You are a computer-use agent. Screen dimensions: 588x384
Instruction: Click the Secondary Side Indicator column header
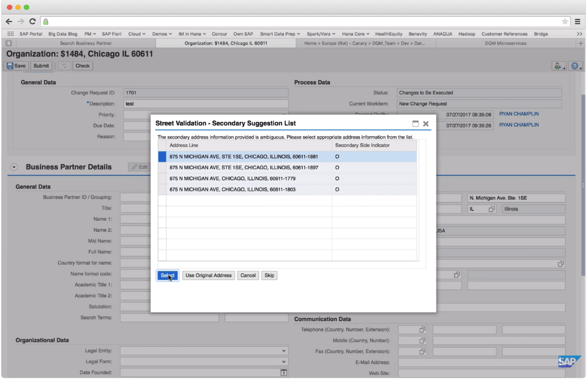click(374, 145)
